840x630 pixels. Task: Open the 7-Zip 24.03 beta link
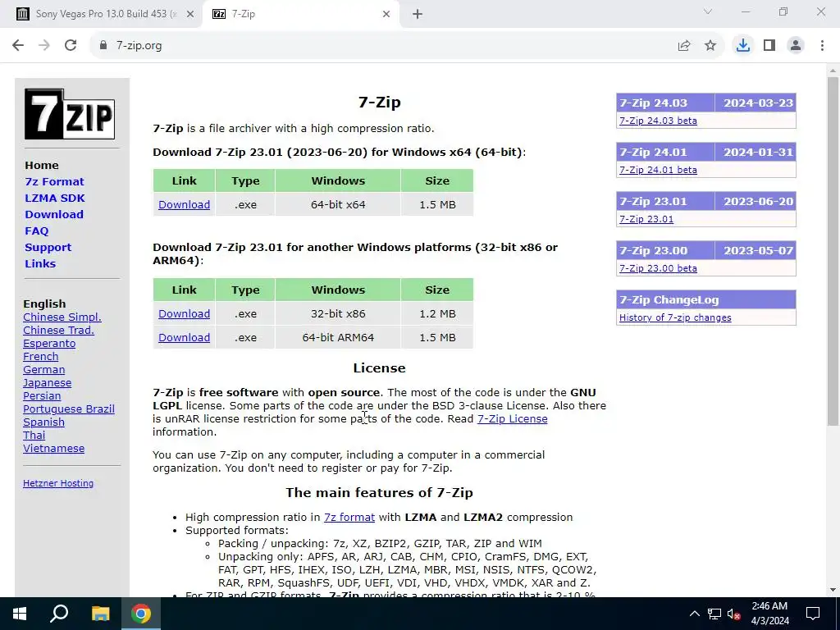(x=658, y=121)
